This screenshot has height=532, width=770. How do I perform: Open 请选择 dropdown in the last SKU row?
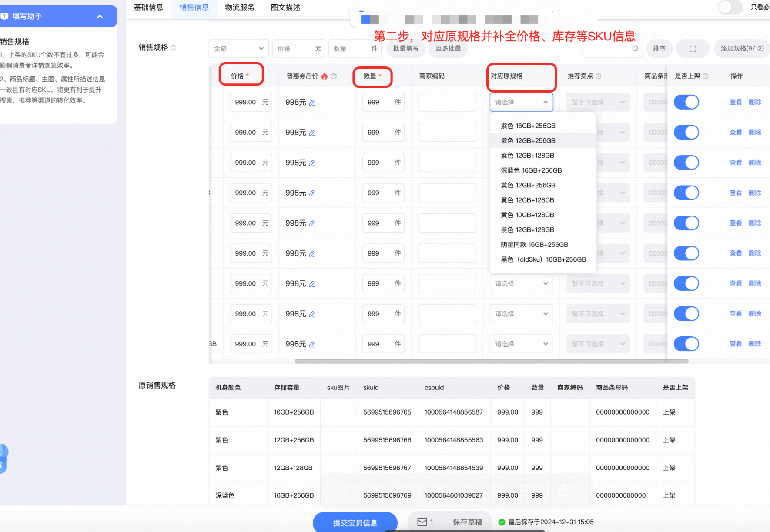click(x=521, y=344)
